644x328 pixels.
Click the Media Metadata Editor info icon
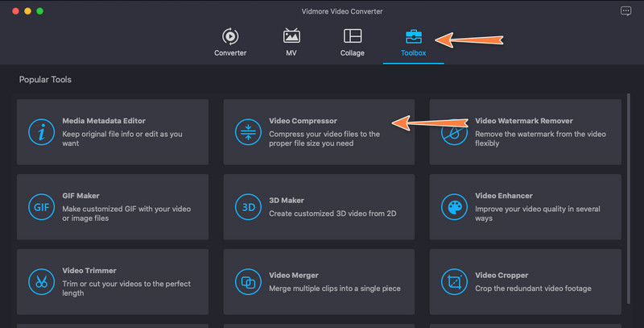pyautogui.click(x=40, y=131)
